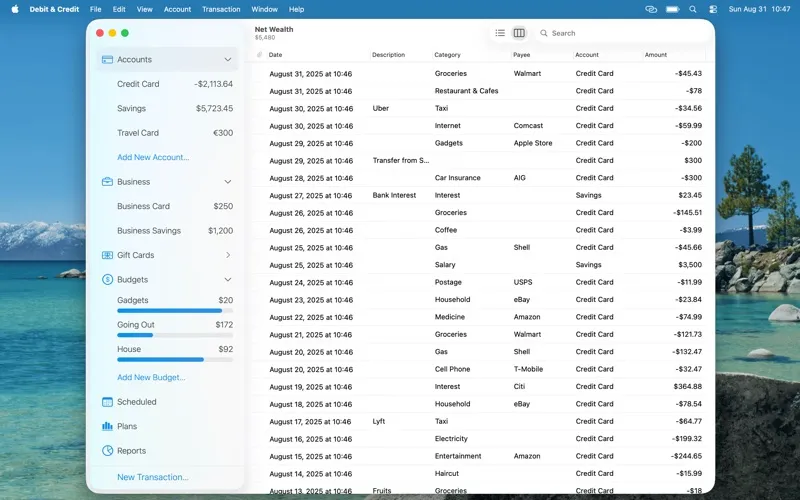Sort by the Date column header

pyautogui.click(x=276, y=55)
